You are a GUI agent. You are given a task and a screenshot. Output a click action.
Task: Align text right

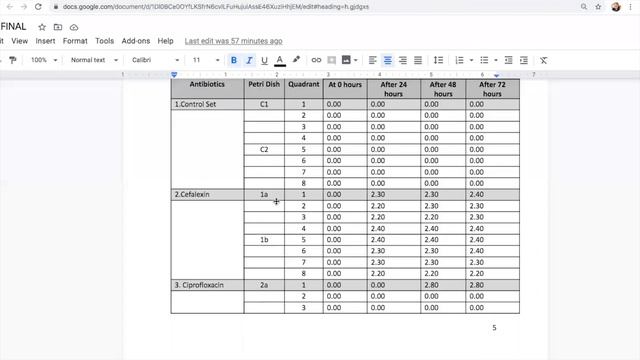click(x=402, y=60)
